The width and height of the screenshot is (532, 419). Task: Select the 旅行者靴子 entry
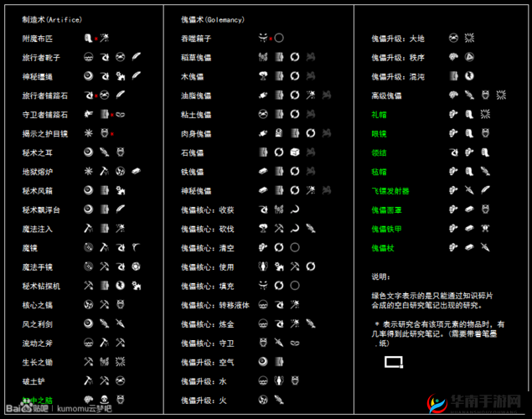coord(41,58)
